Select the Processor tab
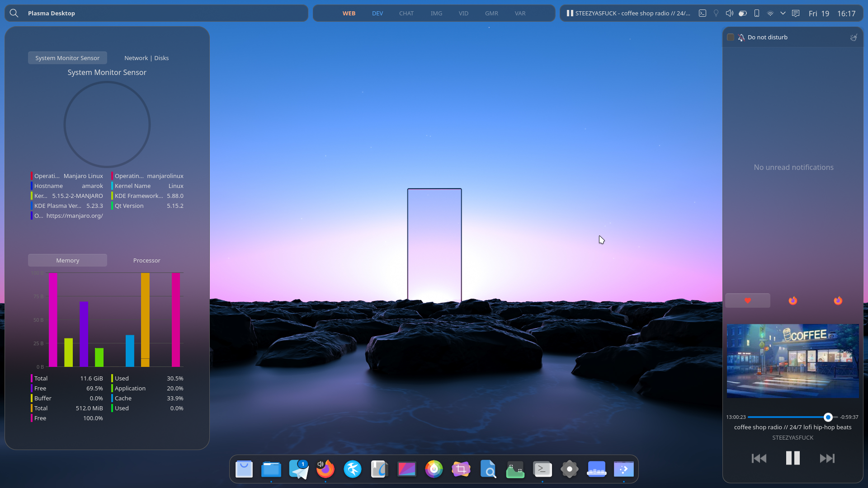The height and width of the screenshot is (488, 868). point(146,260)
